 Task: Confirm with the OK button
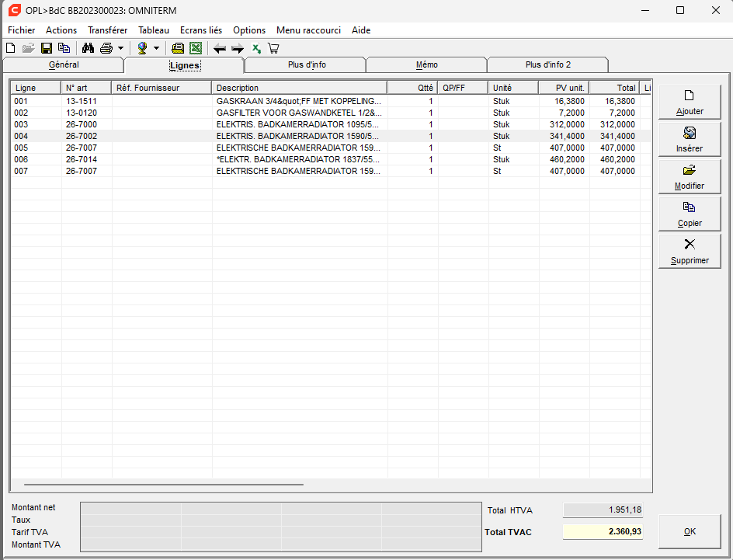point(690,531)
